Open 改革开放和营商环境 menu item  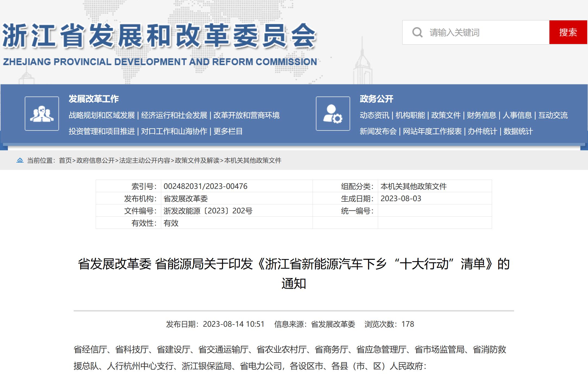tap(247, 115)
